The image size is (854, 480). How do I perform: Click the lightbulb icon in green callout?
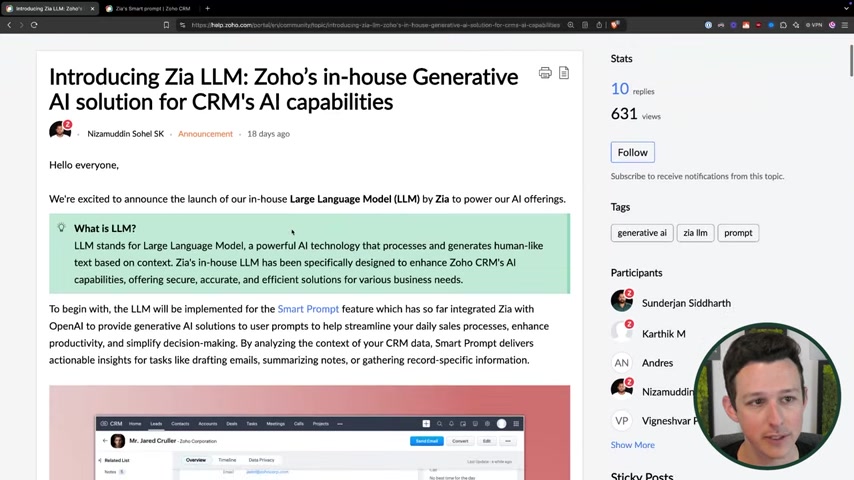click(62, 227)
